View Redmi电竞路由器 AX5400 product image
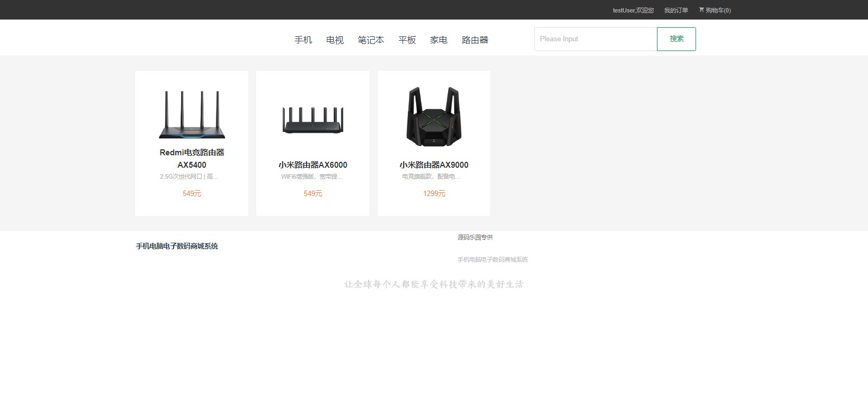 (x=192, y=114)
